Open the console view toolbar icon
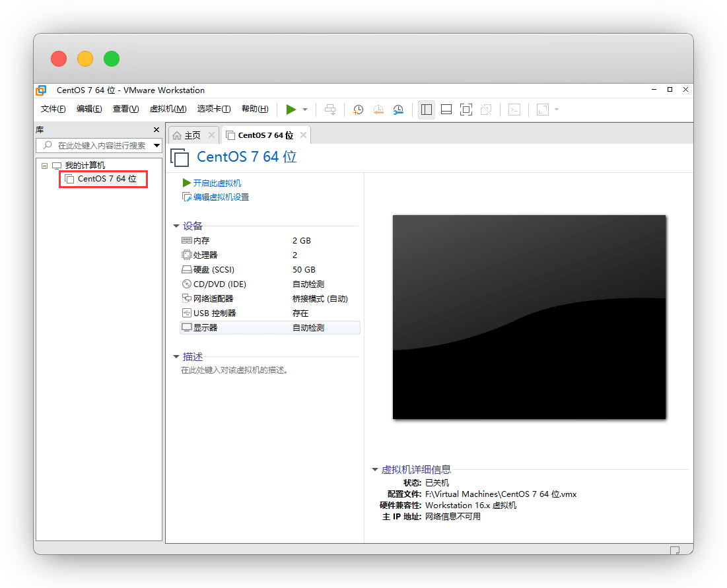The height and width of the screenshot is (588, 727). click(514, 110)
